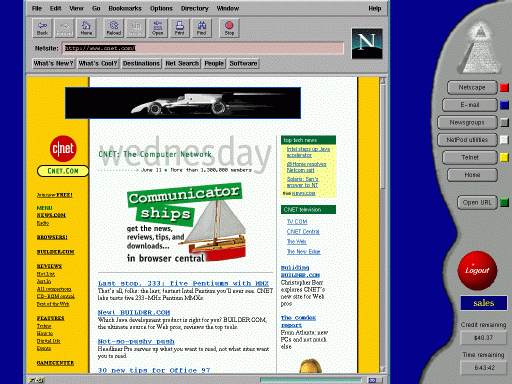Toggle the yellow square beside Telnet
Viewport: 512px width, 384px height.
point(504,157)
